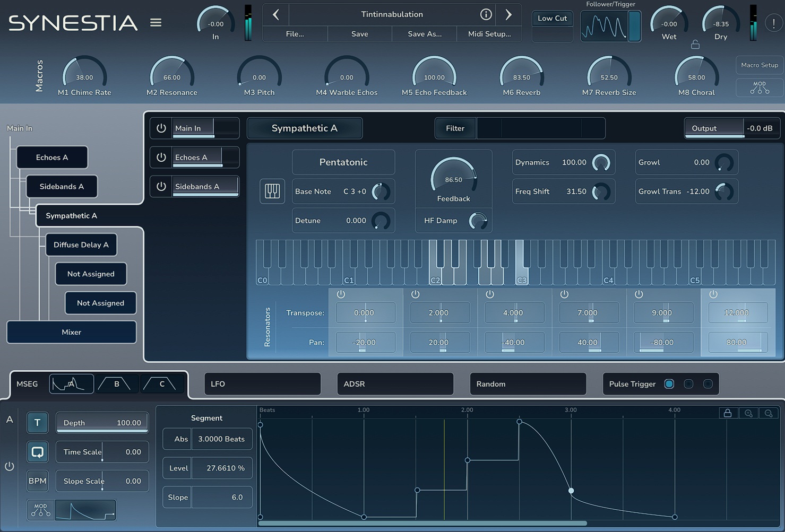Click the MSEG horizontal scrollbar
This screenshot has width=785, height=532.
[422, 523]
